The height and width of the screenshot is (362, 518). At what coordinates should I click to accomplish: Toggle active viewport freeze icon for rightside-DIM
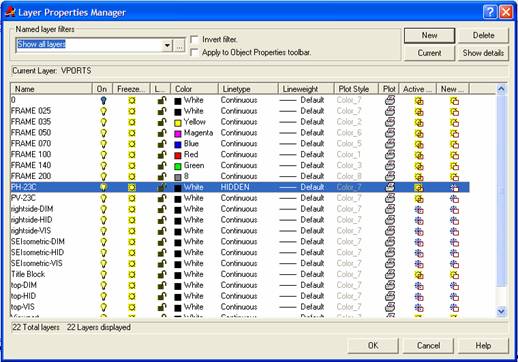click(x=419, y=209)
